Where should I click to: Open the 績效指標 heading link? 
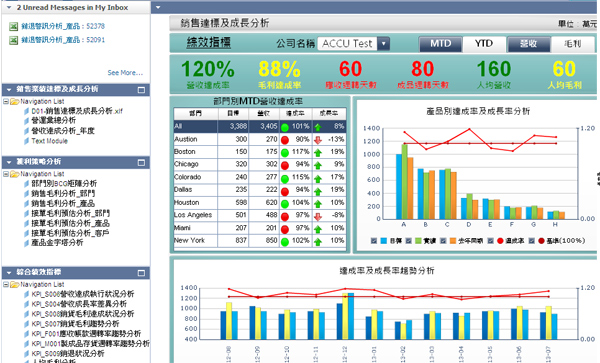pos(209,42)
